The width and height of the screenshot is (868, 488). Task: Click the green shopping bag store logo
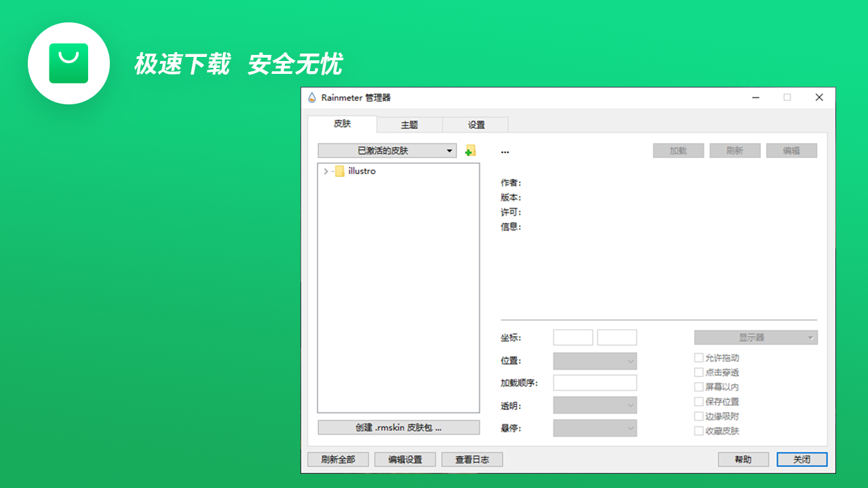[68, 63]
